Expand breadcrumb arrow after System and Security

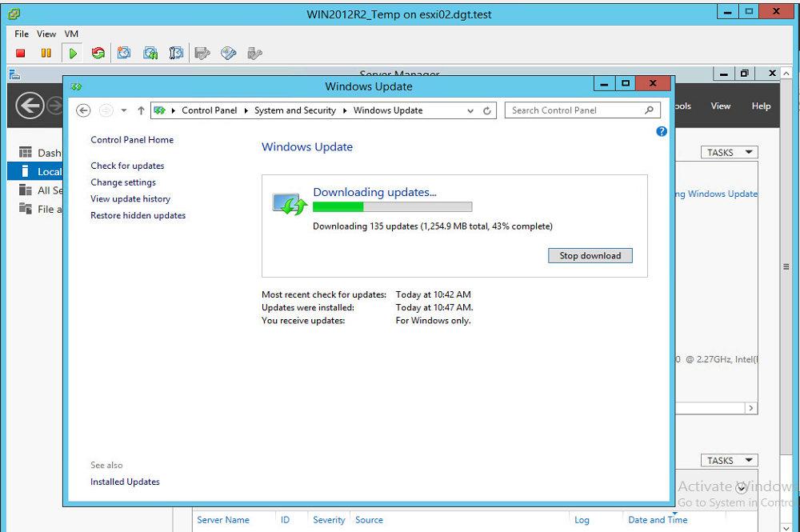pyautogui.click(x=345, y=110)
